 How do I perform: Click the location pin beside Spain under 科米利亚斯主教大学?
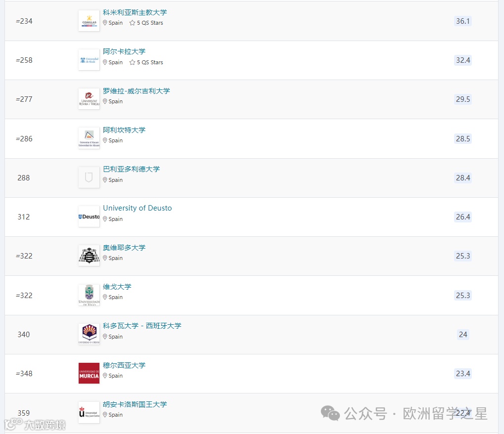pos(105,23)
